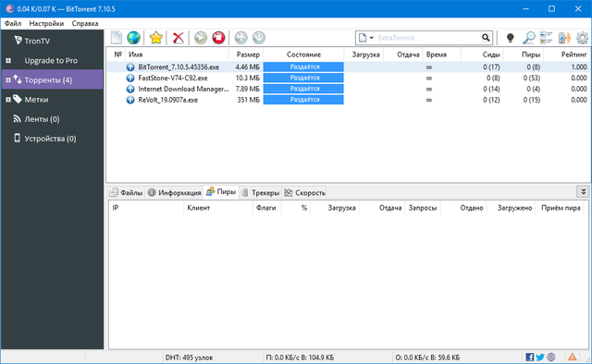Click Раздаётся progress bar for BitTorrent_7.10.5.45356.exe

coord(303,67)
